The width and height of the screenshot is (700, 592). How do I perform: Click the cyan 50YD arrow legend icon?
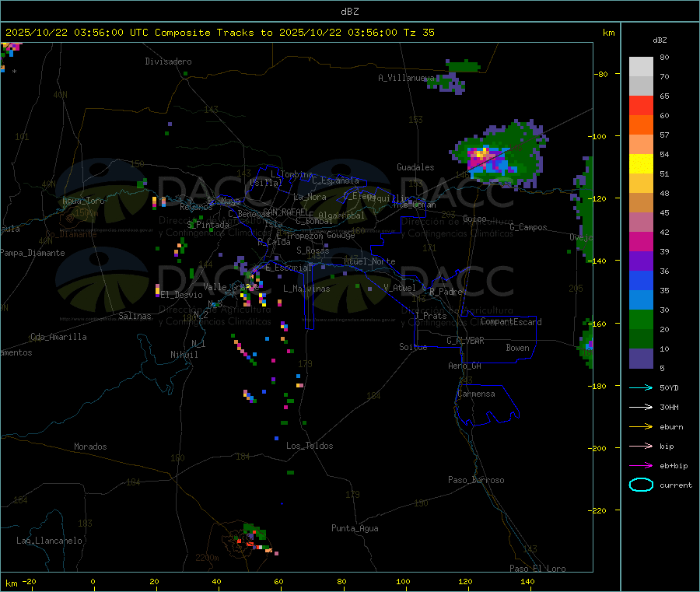coord(641,387)
